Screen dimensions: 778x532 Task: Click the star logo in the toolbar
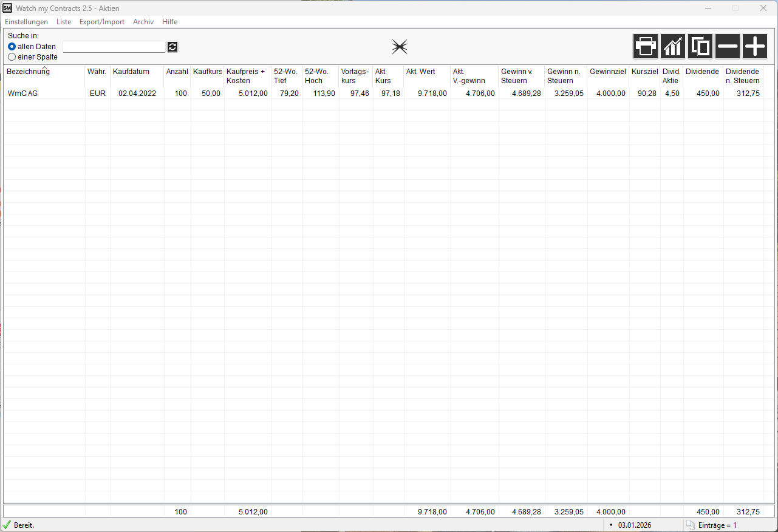400,47
